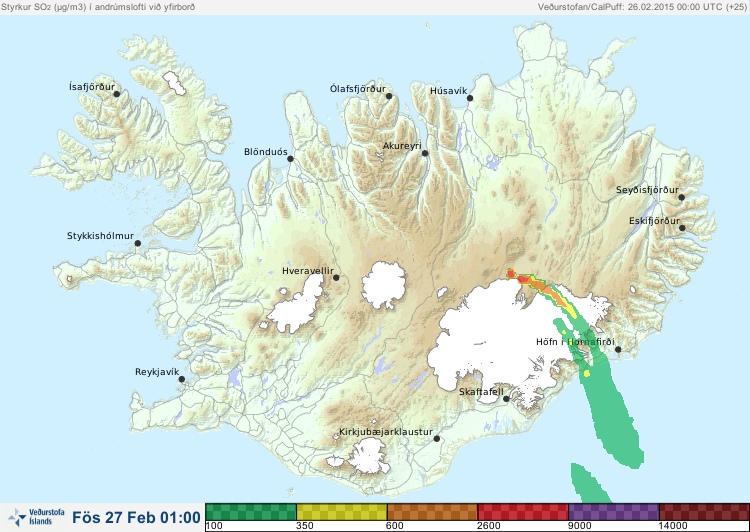This screenshot has width=750, height=532.
Task: Click the 'Fös 27 Feb 01:00' timestamp
Action: (136, 517)
